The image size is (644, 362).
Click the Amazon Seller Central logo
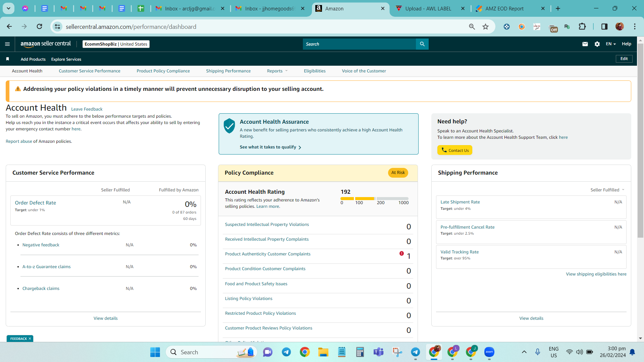46,44
